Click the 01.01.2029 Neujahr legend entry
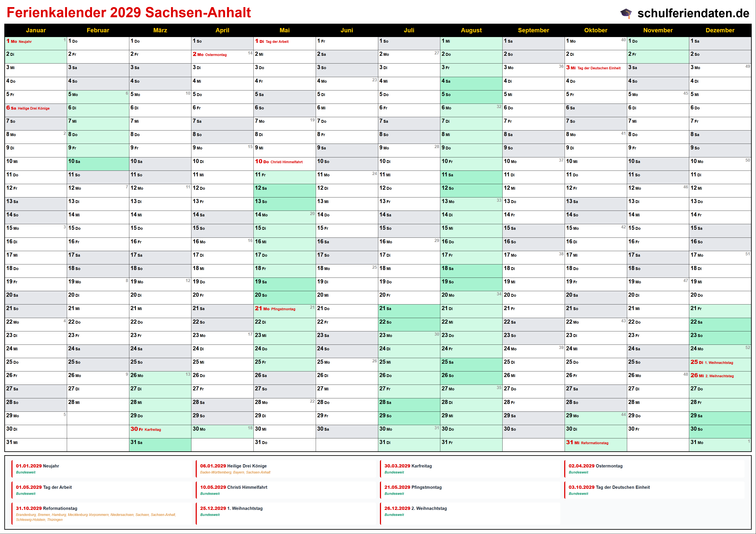Image resolution: width=756 pixels, height=534 pixels. click(37, 466)
